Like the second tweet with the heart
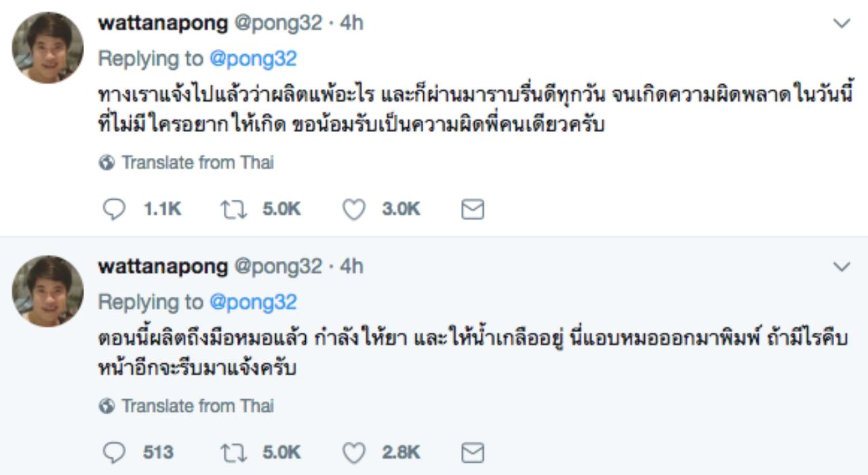868x475 pixels. pyautogui.click(x=353, y=452)
